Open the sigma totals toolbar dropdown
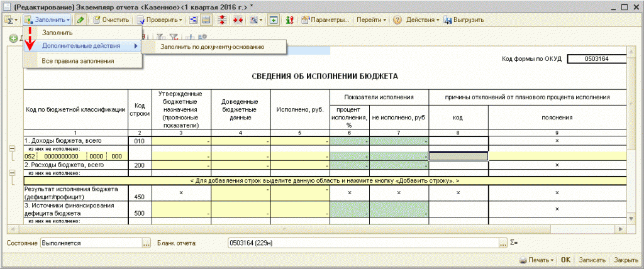This screenshot has height=269, width=644. pyautogui.click(x=11, y=19)
